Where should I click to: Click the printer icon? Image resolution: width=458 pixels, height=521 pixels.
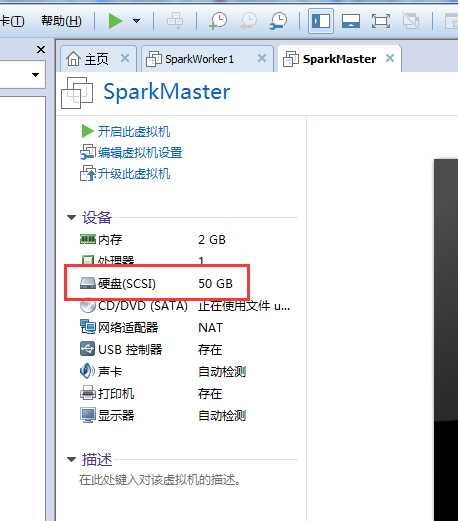pyautogui.click(x=88, y=393)
